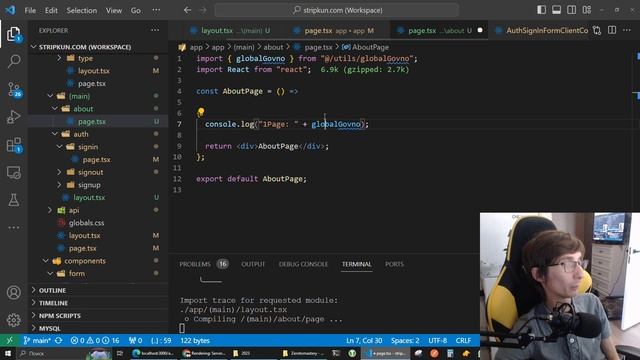Image resolution: width=640 pixels, height=360 pixels.
Task: Toggle the secondary side bar
Action: click(571, 10)
